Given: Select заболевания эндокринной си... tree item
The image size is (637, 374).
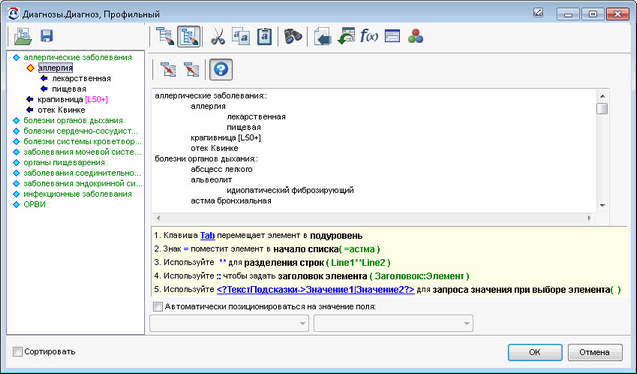Looking at the screenshot, I should coord(83,184).
